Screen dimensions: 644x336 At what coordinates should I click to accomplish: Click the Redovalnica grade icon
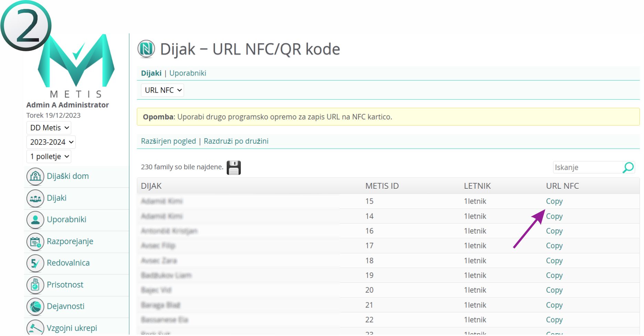[x=35, y=263]
